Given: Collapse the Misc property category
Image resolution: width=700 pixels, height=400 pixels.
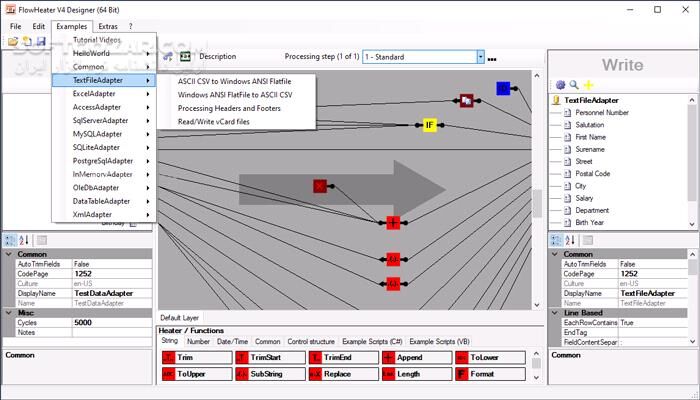Looking at the screenshot, I should (x=10, y=312).
